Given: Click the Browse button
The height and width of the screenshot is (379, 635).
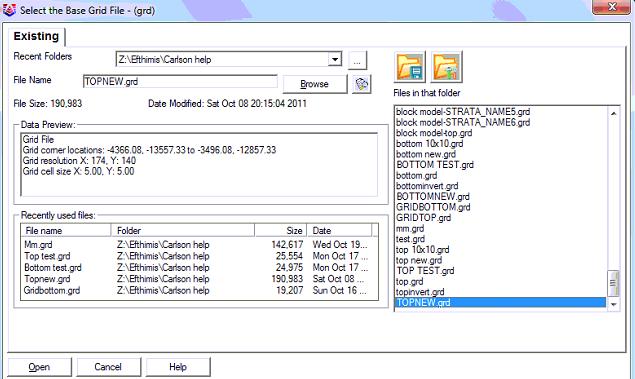Looking at the screenshot, I should [x=315, y=84].
